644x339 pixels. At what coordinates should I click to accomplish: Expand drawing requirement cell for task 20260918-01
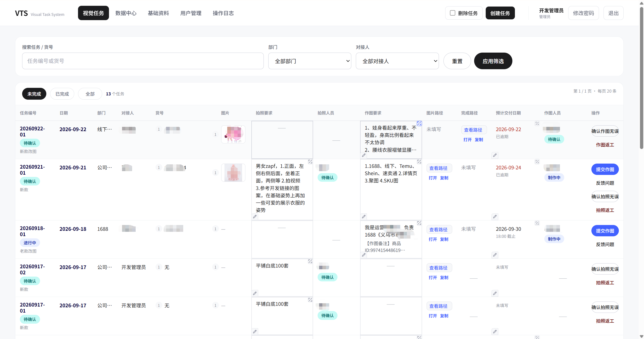tap(419, 223)
